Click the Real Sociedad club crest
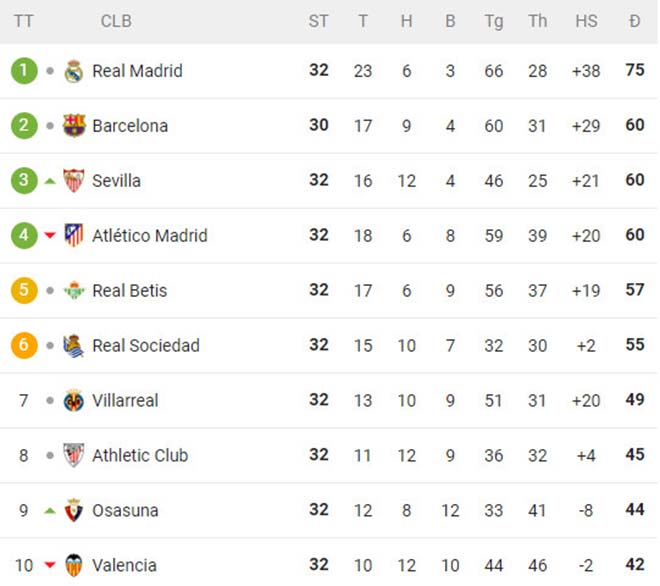This screenshot has height=586, width=660. click(74, 346)
